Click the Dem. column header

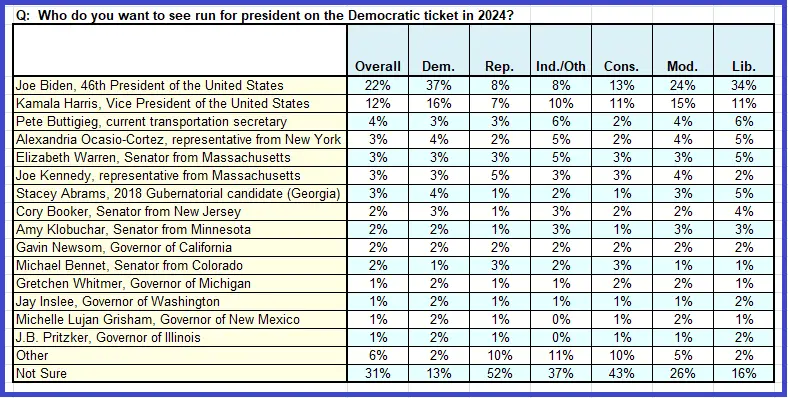pyautogui.click(x=439, y=50)
